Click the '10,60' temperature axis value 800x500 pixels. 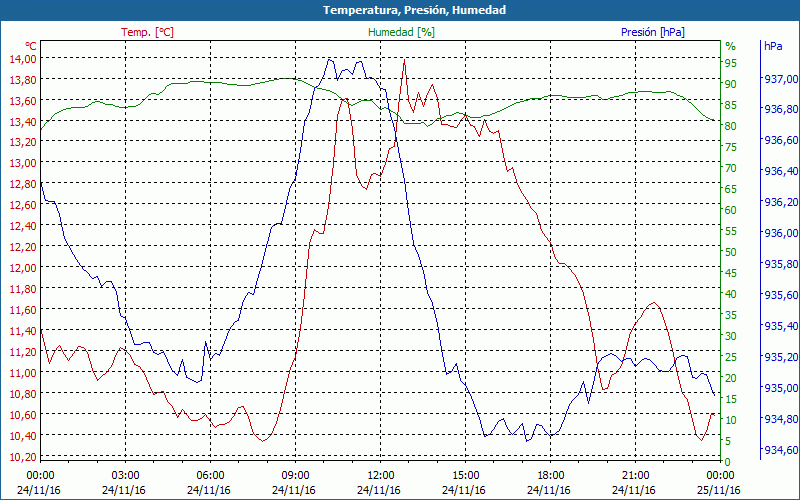tap(23, 414)
